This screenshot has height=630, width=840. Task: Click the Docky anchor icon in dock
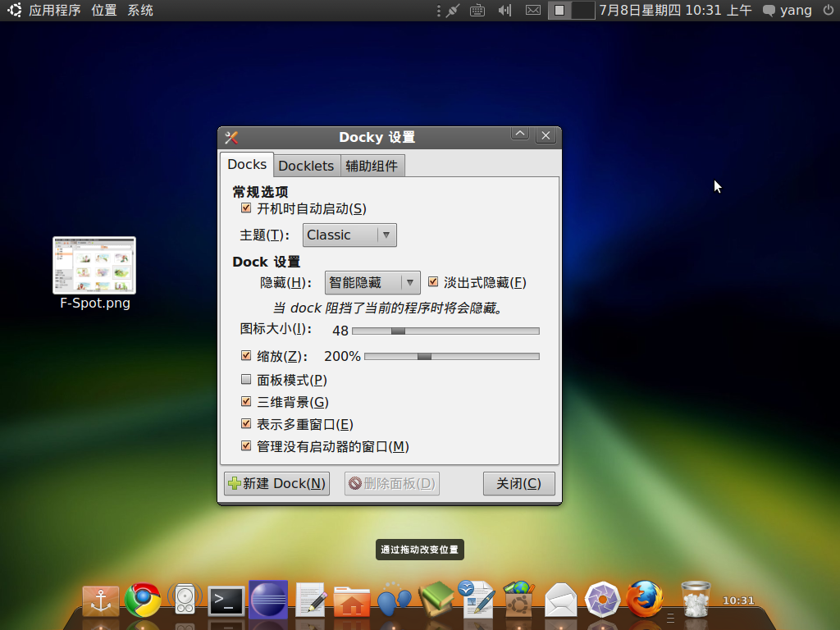(x=101, y=601)
